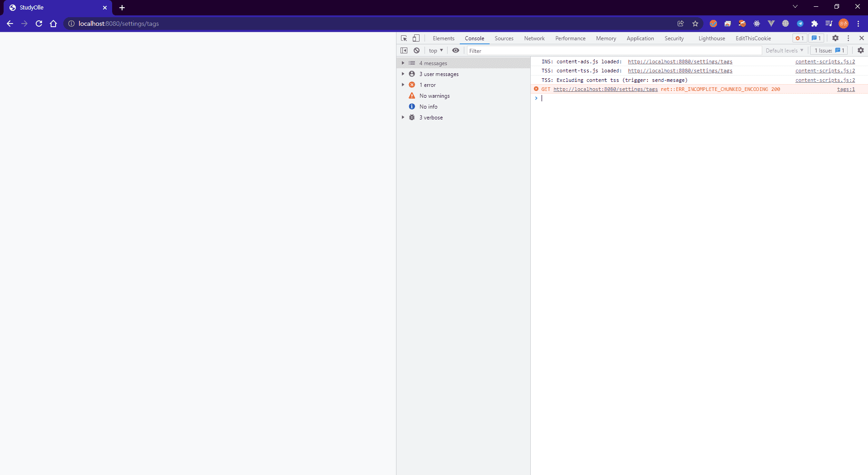The height and width of the screenshot is (475, 868).
Task: Open the Chrome three-dot menu
Action: point(858,24)
